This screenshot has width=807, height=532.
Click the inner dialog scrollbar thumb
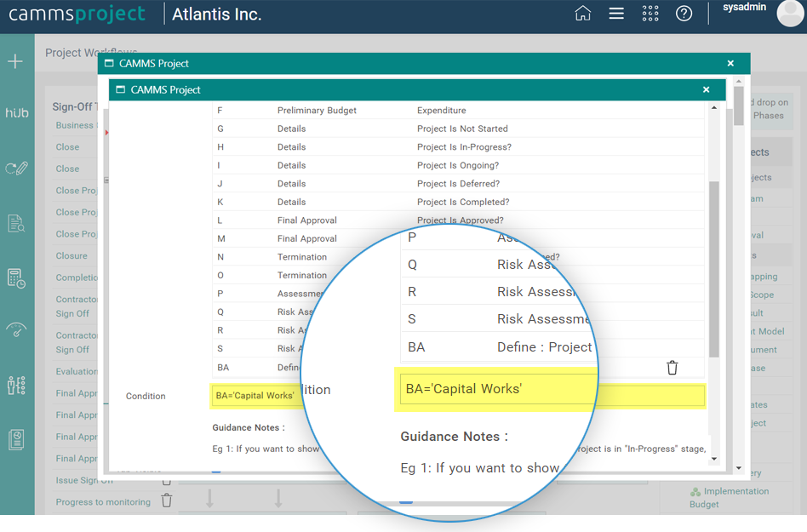(714, 269)
